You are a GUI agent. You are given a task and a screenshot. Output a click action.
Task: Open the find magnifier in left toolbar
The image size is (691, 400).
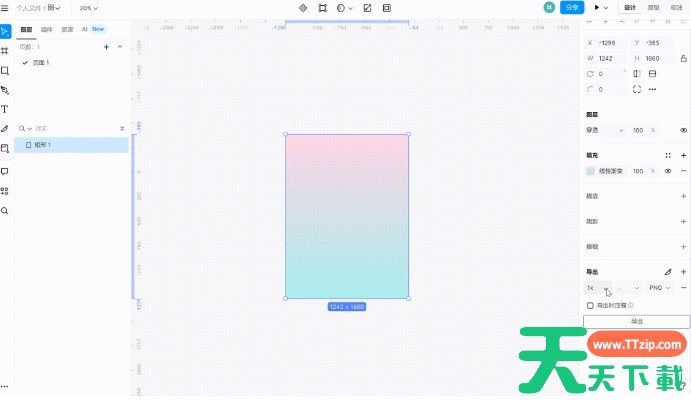pos(5,211)
